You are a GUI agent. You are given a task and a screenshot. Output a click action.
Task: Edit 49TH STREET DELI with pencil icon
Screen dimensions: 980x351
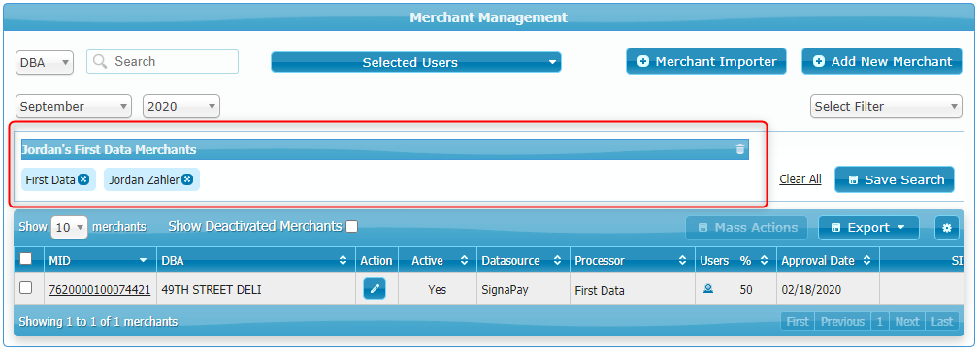[375, 289]
